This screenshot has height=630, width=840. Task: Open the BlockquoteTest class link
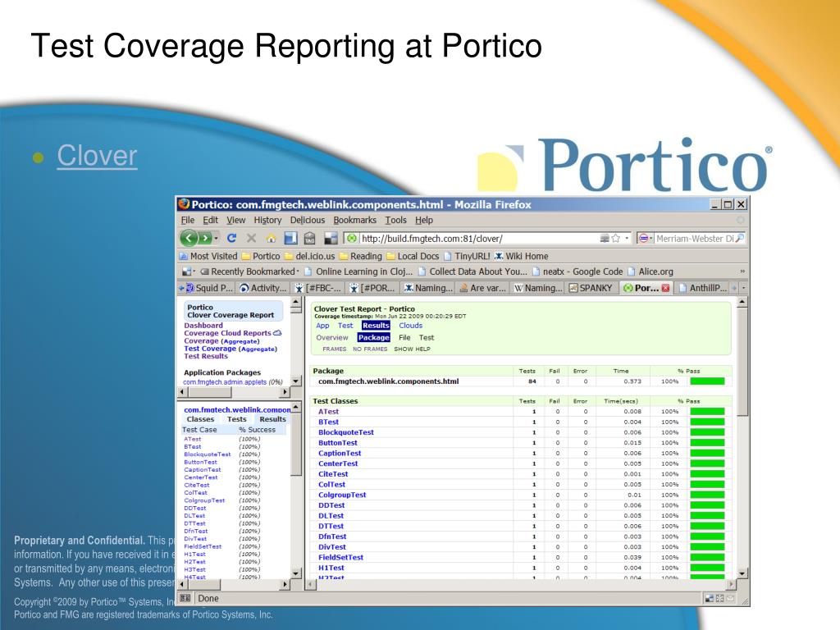click(x=346, y=432)
